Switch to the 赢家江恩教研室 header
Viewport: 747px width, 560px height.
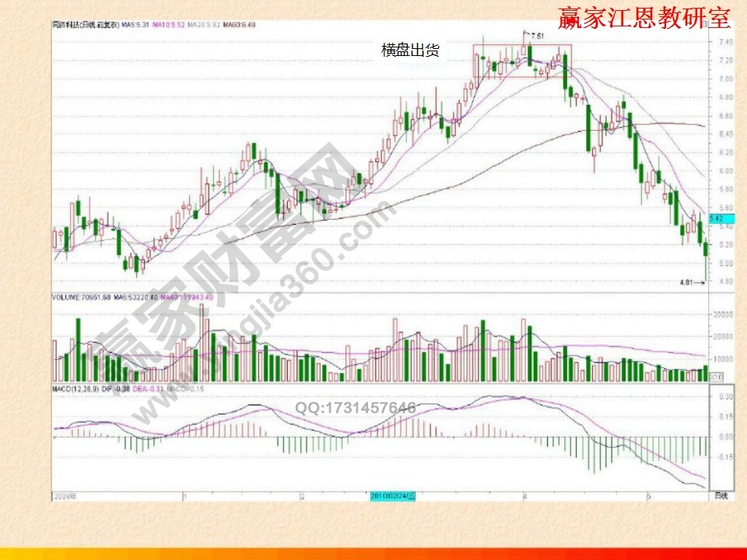click(x=643, y=19)
